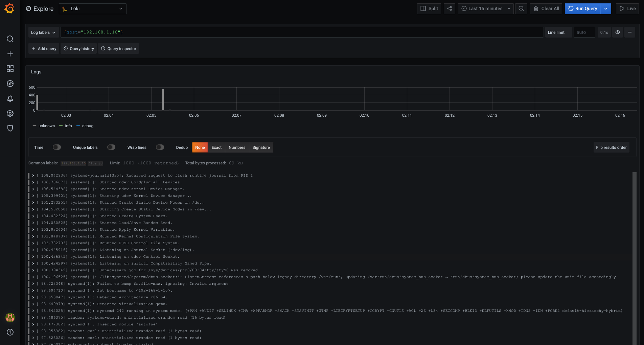This screenshot has width=644, height=345.
Task: Expand log row 'Mounted FUSE Control File System'
Action: 33,243
